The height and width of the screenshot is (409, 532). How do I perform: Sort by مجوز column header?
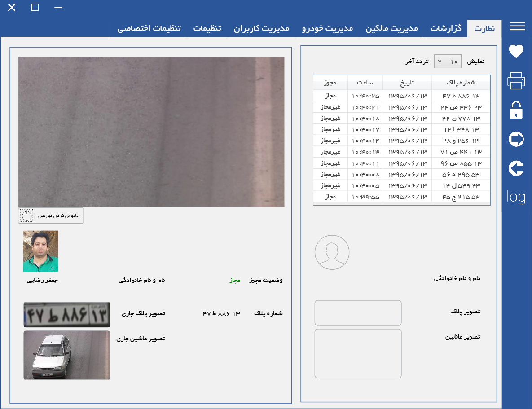pyautogui.click(x=330, y=83)
